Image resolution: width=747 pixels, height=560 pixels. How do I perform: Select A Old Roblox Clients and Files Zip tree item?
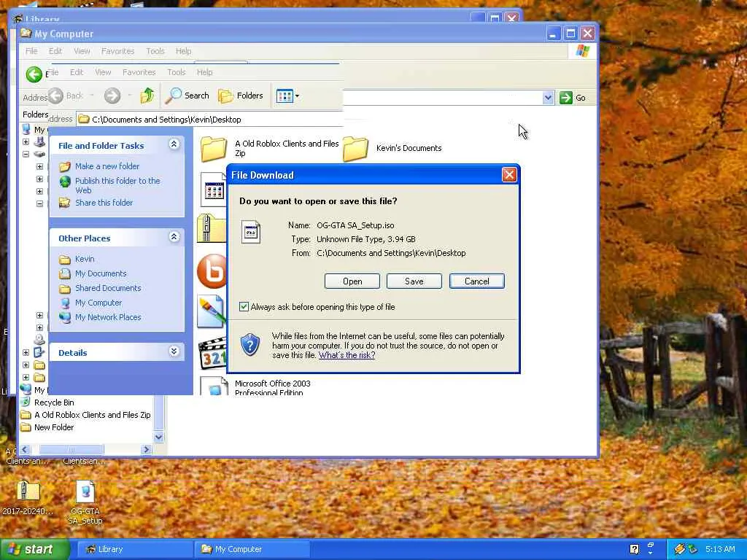tap(93, 415)
